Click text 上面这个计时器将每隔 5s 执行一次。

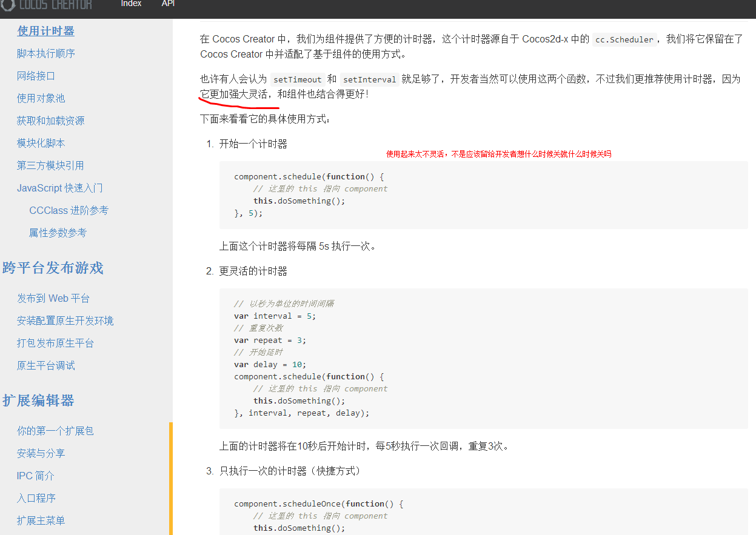click(298, 246)
